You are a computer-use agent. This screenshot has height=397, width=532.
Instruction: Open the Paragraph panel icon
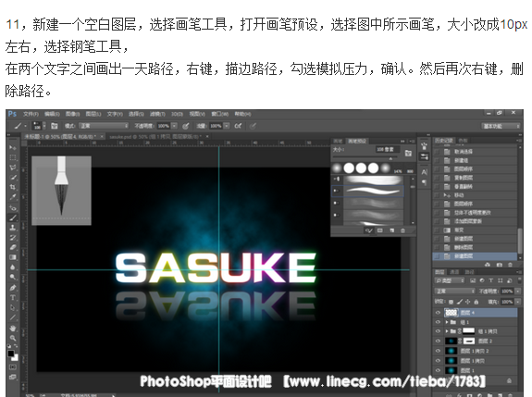[424, 182]
